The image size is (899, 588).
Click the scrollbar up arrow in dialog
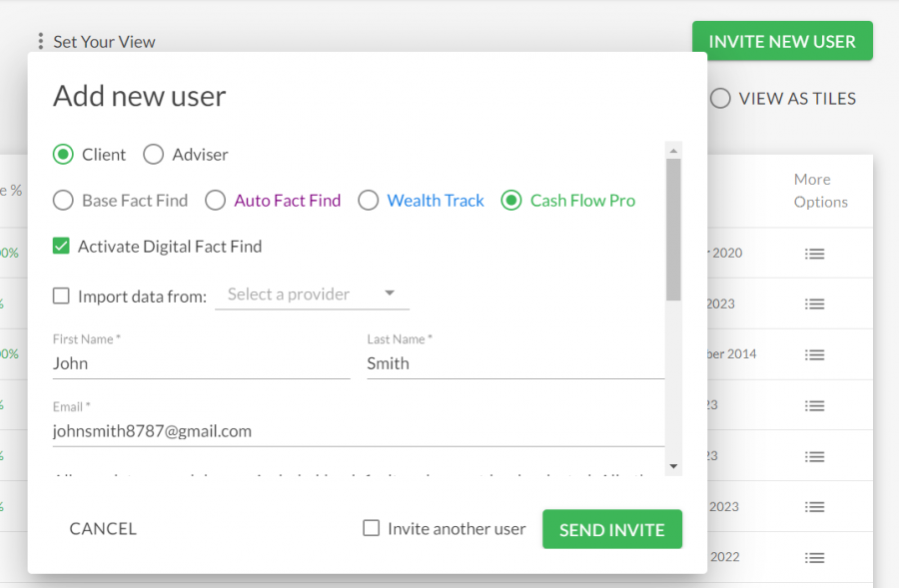[x=673, y=150]
